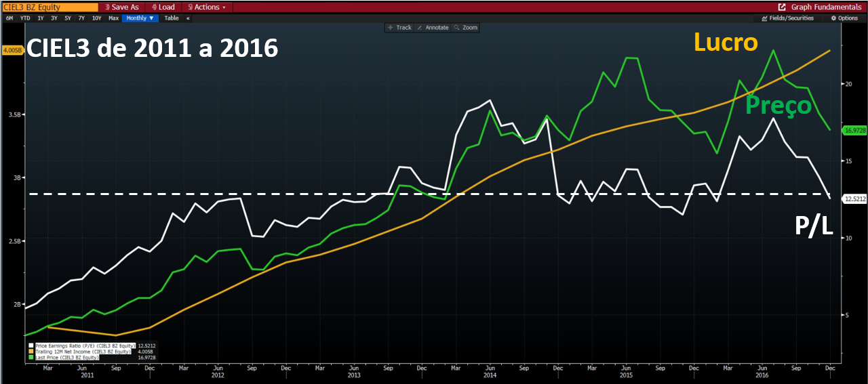Open the Options gear menu

(845, 18)
